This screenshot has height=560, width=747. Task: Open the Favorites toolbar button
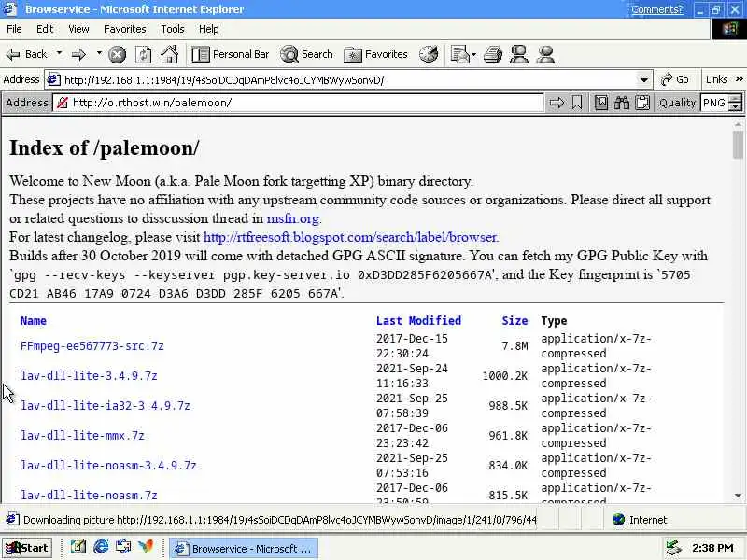376,54
